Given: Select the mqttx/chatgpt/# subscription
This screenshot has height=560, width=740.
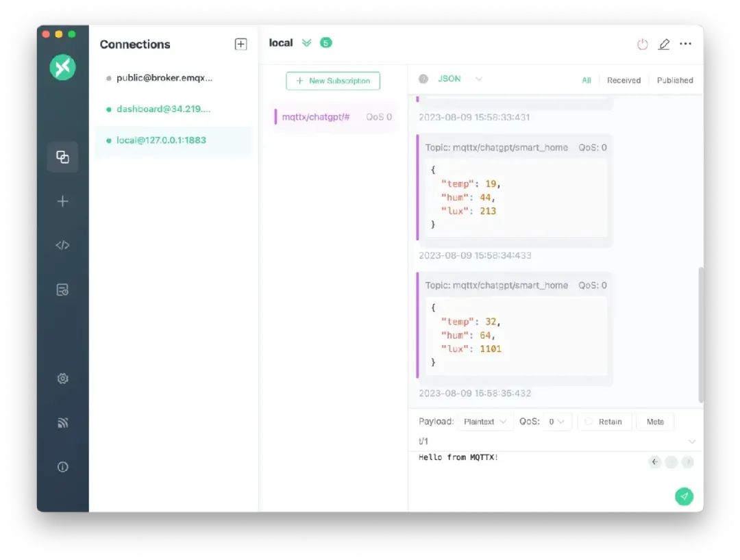Looking at the screenshot, I should tap(334, 117).
